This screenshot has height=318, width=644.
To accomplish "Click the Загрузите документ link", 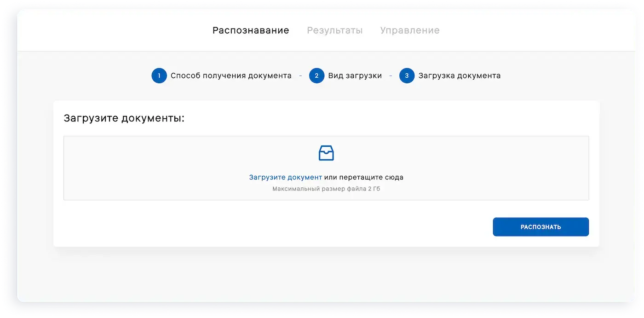I will coord(286,177).
